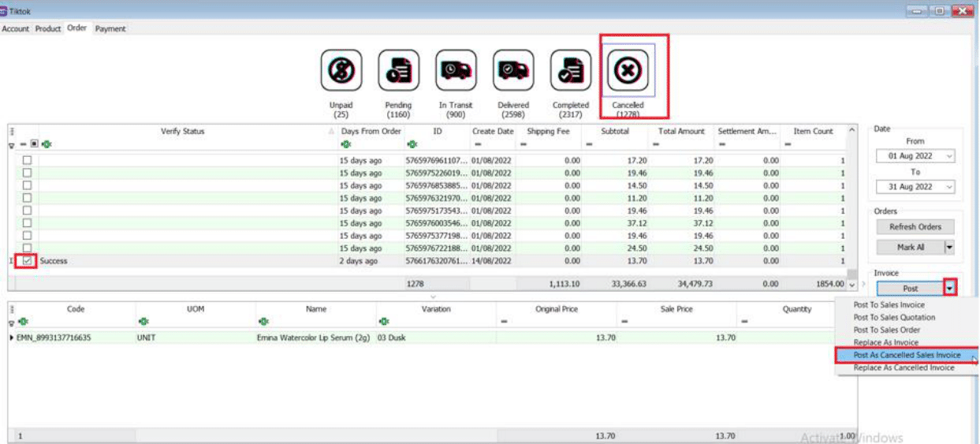Click the Post button

point(910,289)
